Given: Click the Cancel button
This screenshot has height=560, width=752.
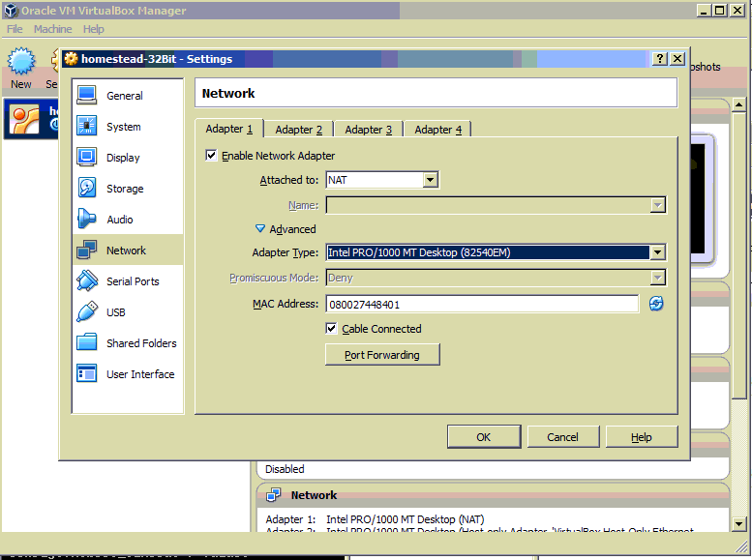Looking at the screenshot, I should [563, 437].
